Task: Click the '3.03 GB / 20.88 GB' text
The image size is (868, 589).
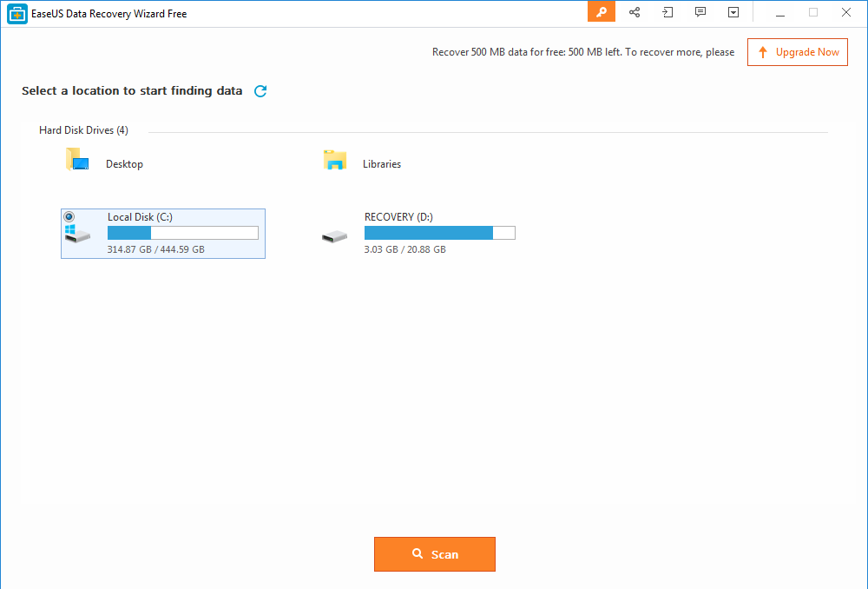Action: (404, 249)
